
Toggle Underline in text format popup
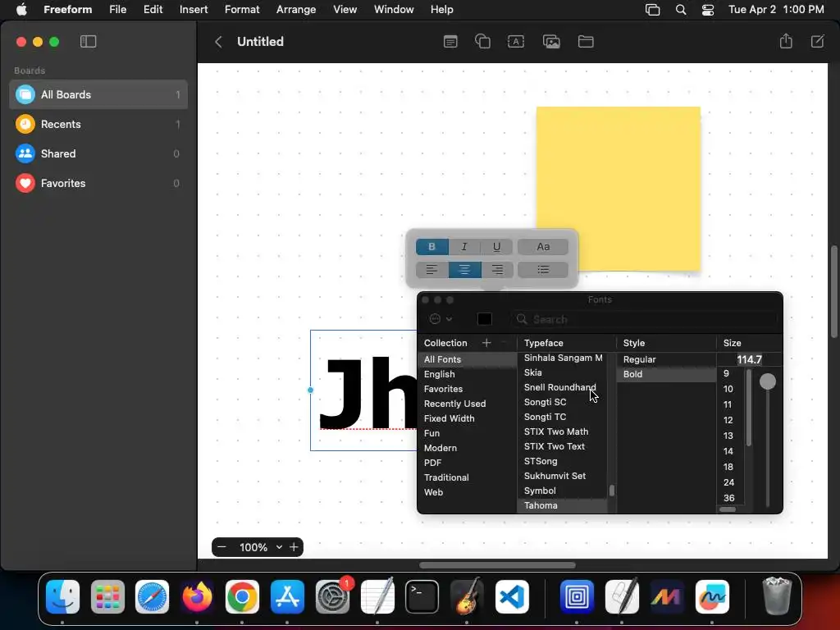(x=496, y=246)
